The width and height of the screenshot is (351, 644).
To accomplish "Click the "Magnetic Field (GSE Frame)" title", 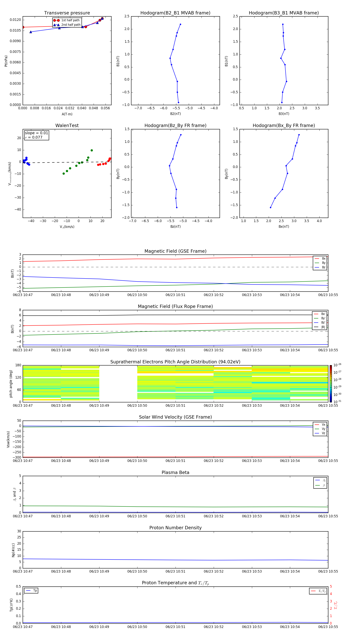I will pos(175,251).
